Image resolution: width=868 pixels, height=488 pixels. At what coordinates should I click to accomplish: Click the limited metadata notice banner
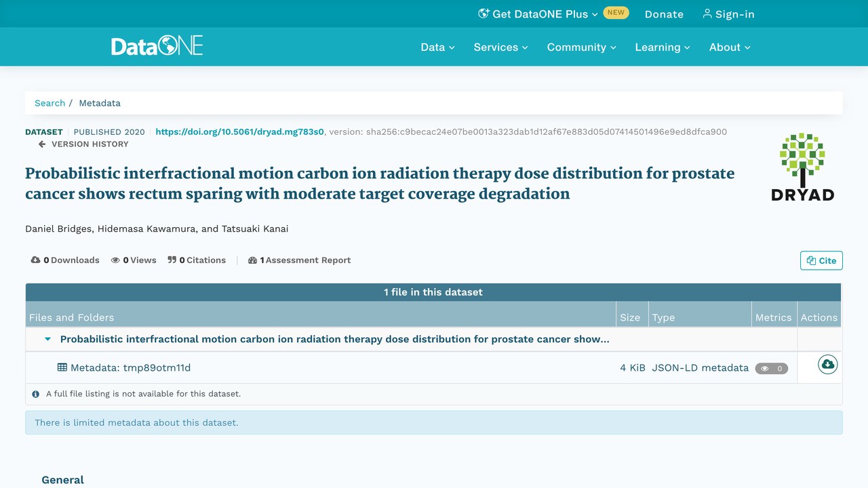[x=434, y=422]
